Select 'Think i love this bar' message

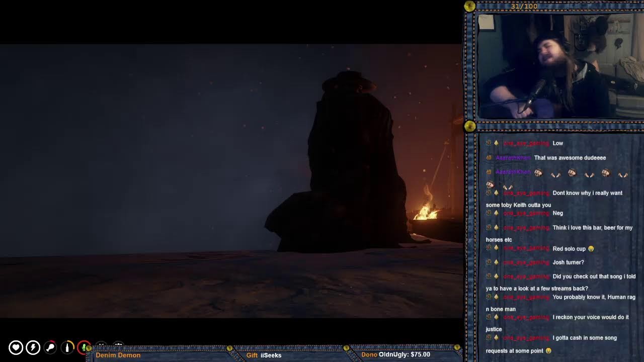pos(559,234)
